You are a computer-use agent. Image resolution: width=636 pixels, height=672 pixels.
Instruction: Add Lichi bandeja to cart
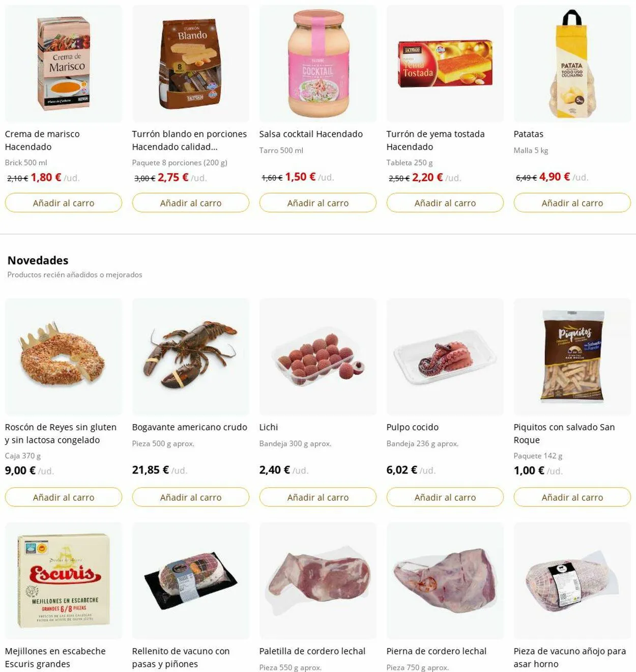[x=318, y=497]
